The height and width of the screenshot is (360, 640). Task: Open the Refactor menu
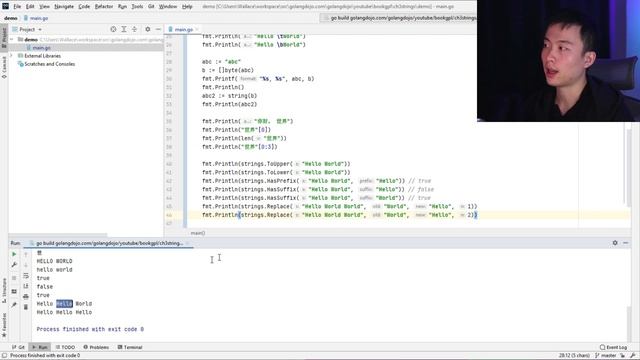tap(104, 7)
